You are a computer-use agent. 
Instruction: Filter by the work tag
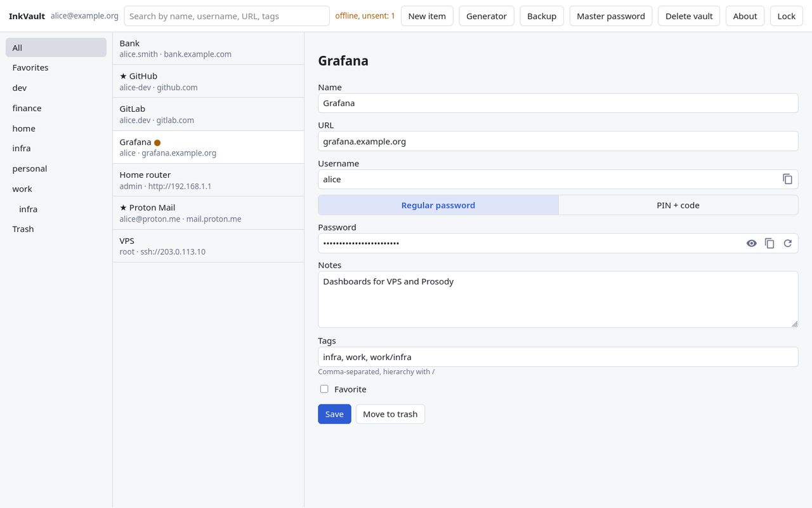(x=56, y=189)
